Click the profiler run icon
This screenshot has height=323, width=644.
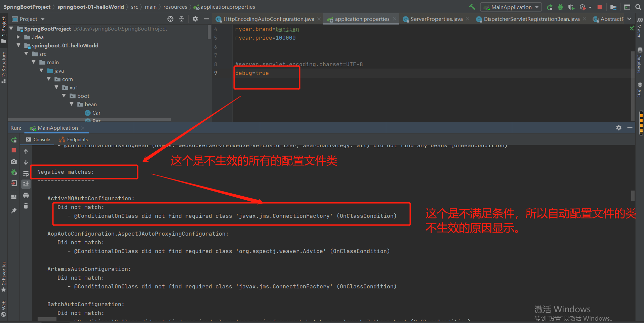tap(582, 7)
